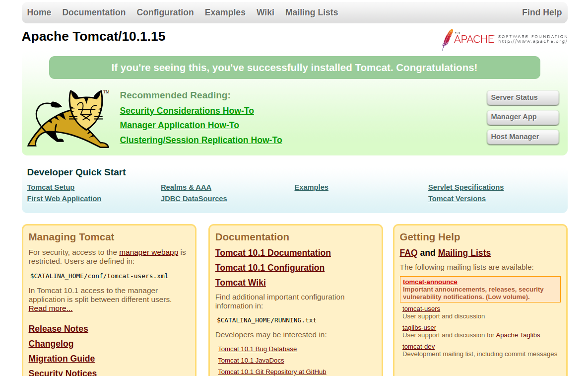Open the tomcat-announce mailing list link

430,282
